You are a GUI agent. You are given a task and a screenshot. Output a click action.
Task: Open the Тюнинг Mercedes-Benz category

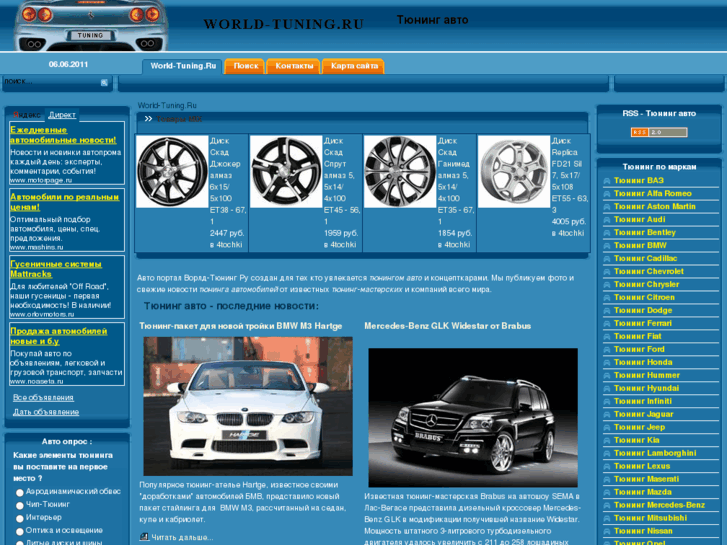coord(659,505)
